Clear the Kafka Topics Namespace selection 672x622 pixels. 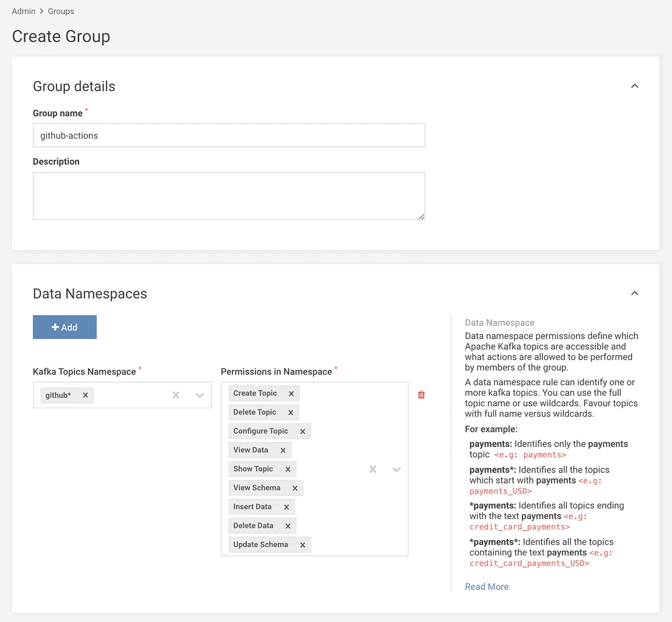(x=176, y=395)
